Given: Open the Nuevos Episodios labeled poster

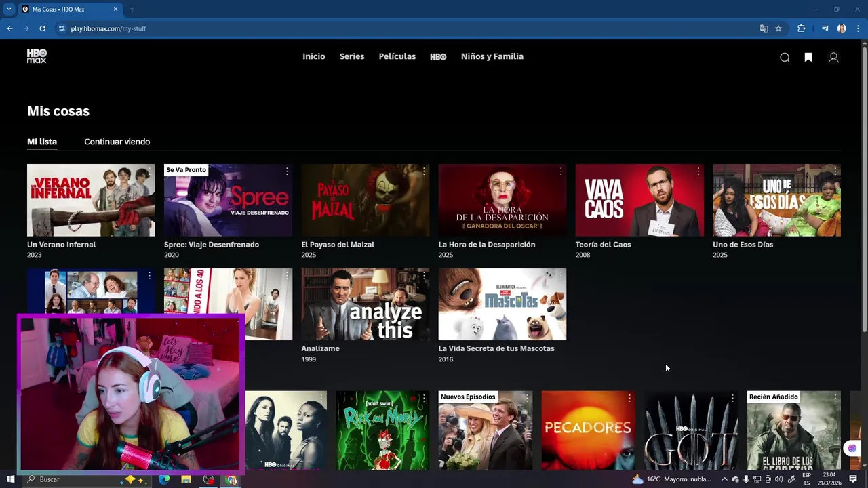Looking at the screenshot, I should click(486, 430).
